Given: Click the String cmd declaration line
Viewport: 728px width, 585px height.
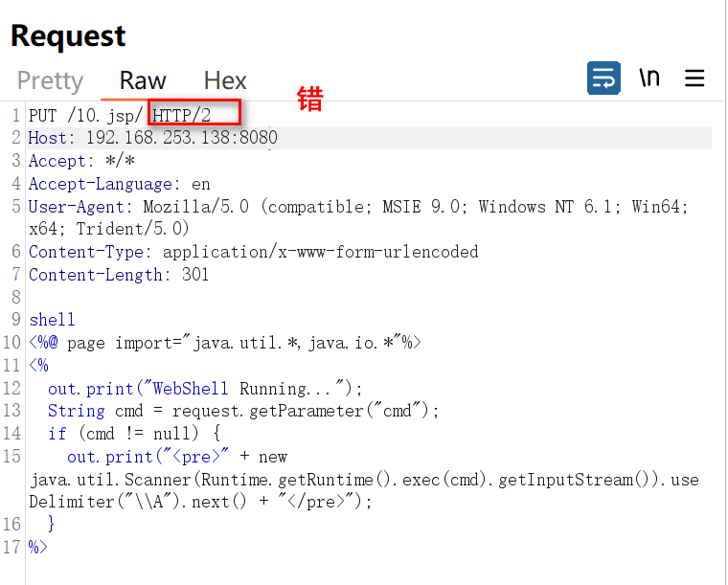Looking at the screenshot, I should [x=243, y=411].
